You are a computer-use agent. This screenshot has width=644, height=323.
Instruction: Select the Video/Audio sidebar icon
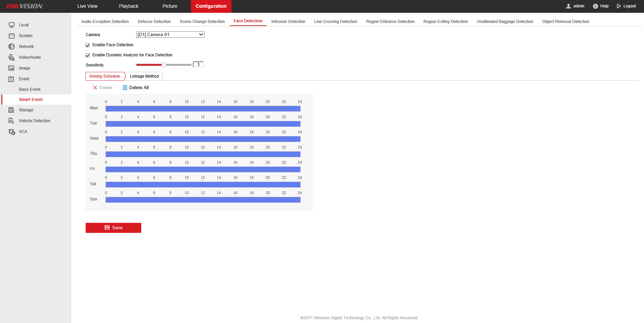(11, 57)
